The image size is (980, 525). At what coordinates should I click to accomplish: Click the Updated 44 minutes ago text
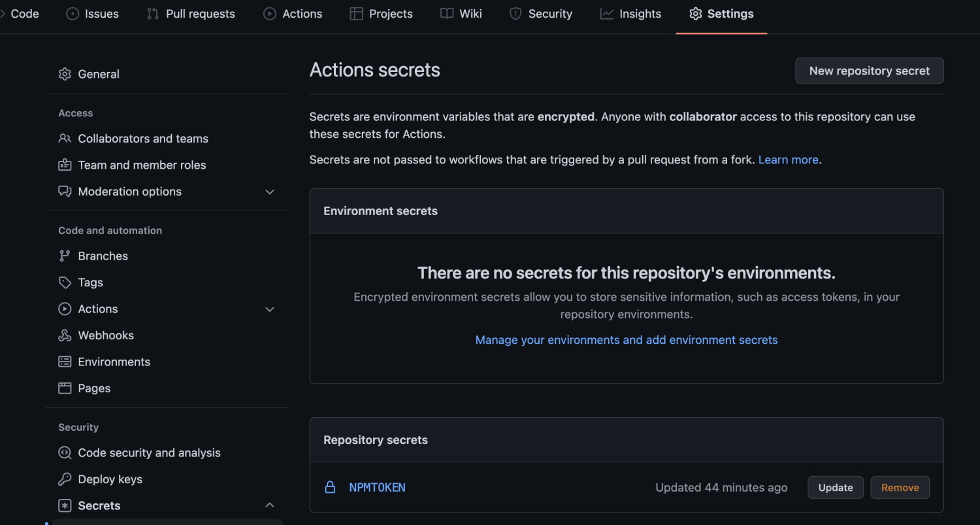[721, 487]
